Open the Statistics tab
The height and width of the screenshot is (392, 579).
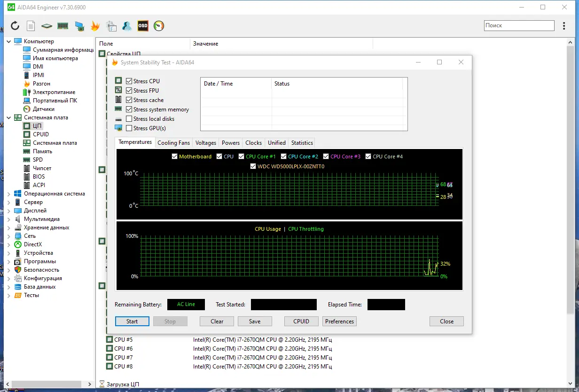click(x=301, y=142)
